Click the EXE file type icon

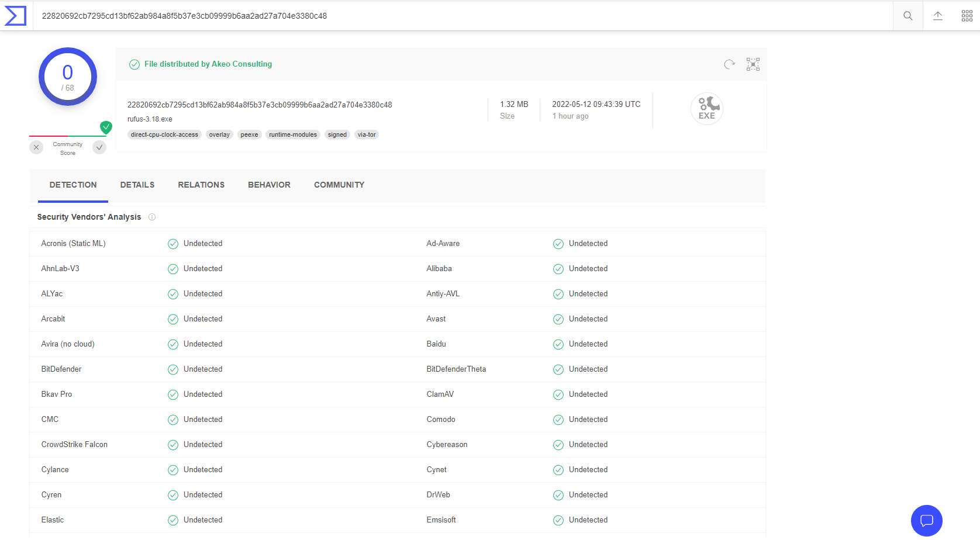pos(707,109)
